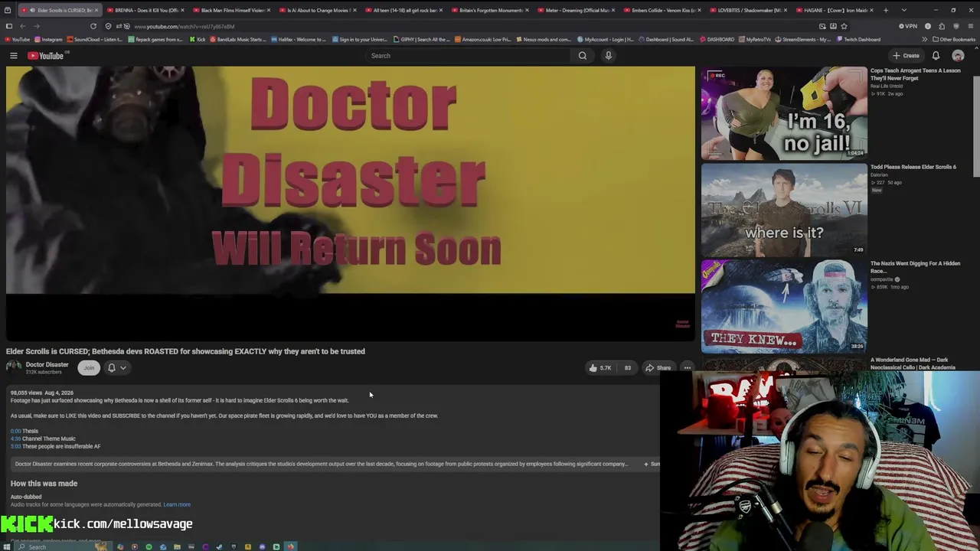The height and width of the screenshot is (551, 980).
Task: Click the Join channel button
Action: (89, 368)
